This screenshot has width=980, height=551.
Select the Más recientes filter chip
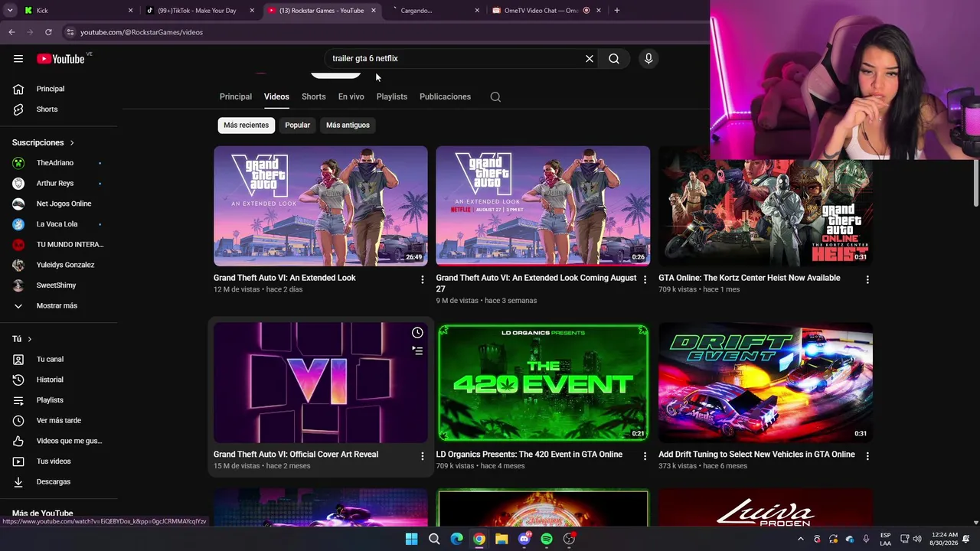pyautogui.click(x=246, y=126)
